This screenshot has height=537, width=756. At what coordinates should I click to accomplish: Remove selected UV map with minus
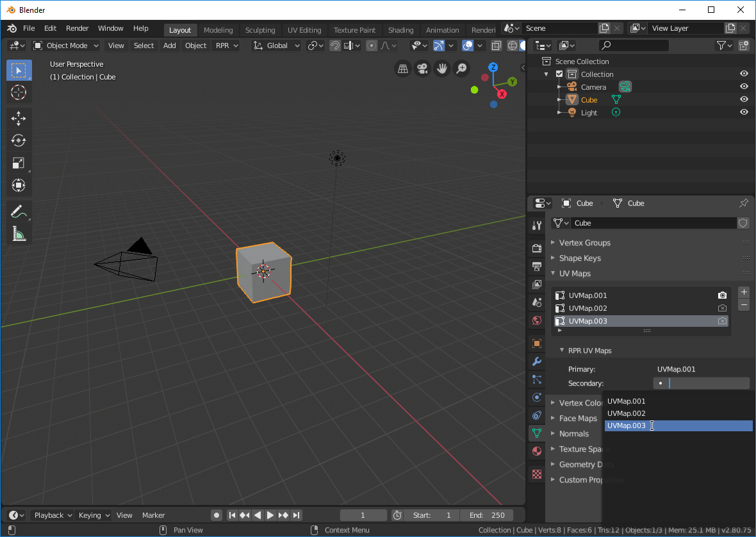(x=744, y=304)
